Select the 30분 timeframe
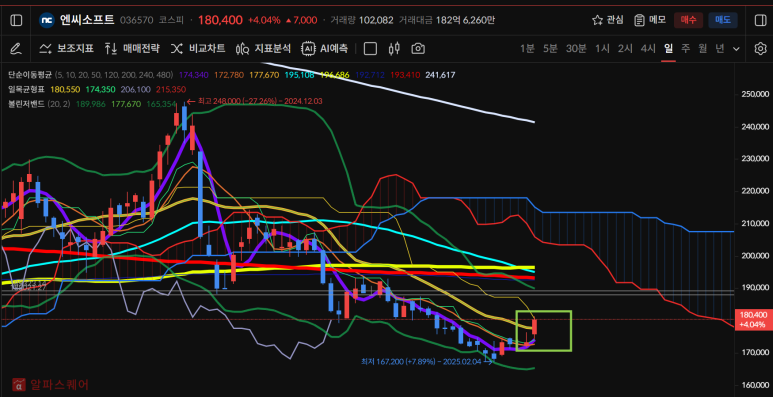Screen dimensions: 773x397 click(576, 48)
